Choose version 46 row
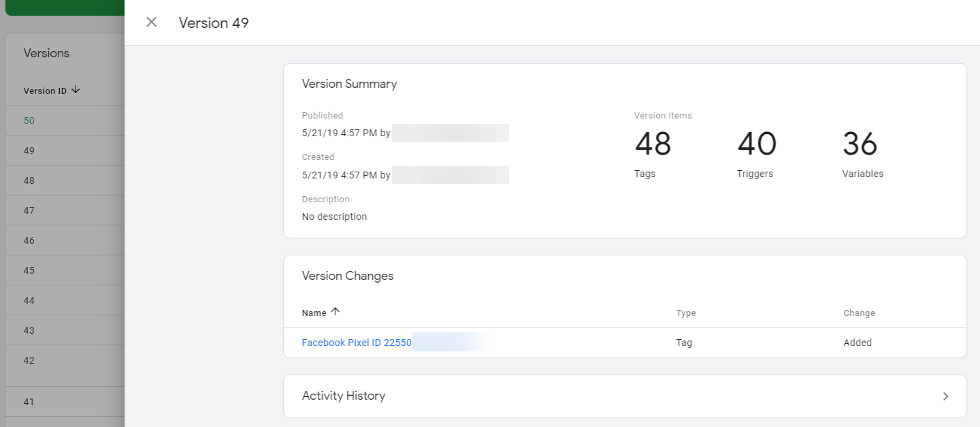The width and height of the screenshot is (980, 427). pyautogui.click(x=29, y=240)
